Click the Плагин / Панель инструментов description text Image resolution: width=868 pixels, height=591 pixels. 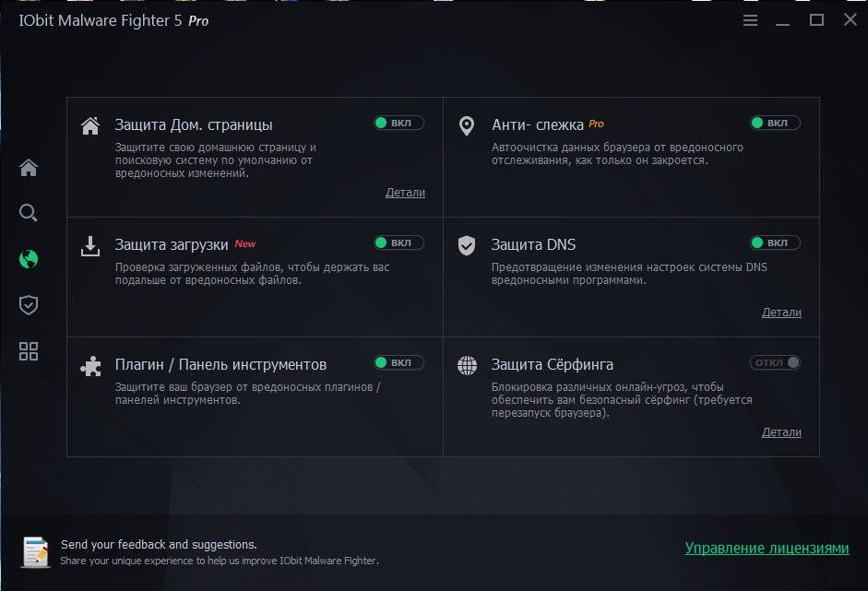[247, 394]
